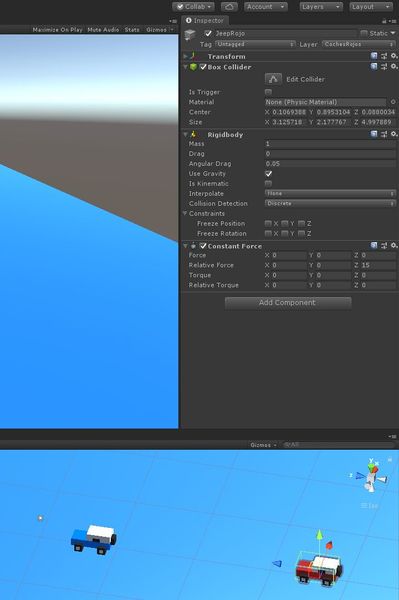Select the blue jeep in Scene
Screen dimensions: 399x600
[x=94, y=539]
